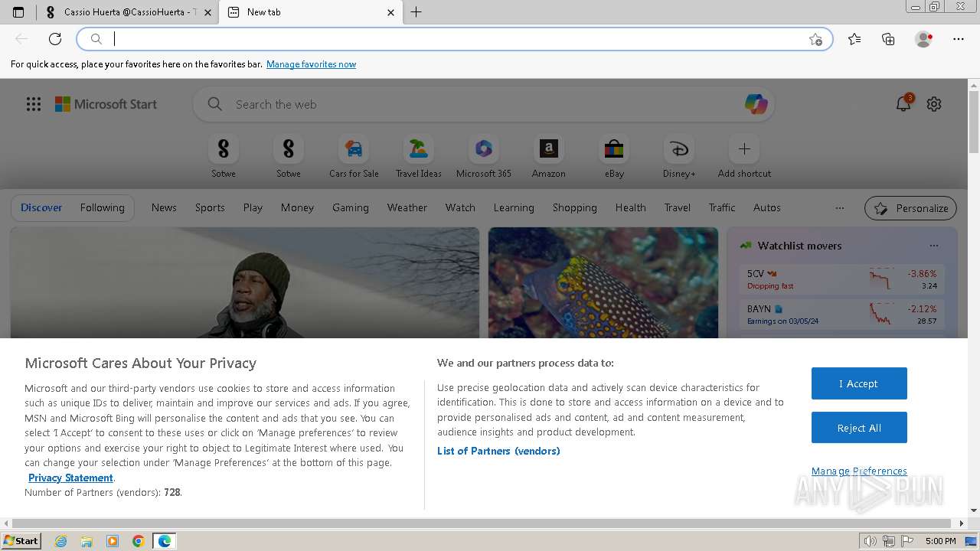The width and height of the screenshot is (980, 551).
Task: Expand more feed categories ellipsis
Action: tap(840, 207)
